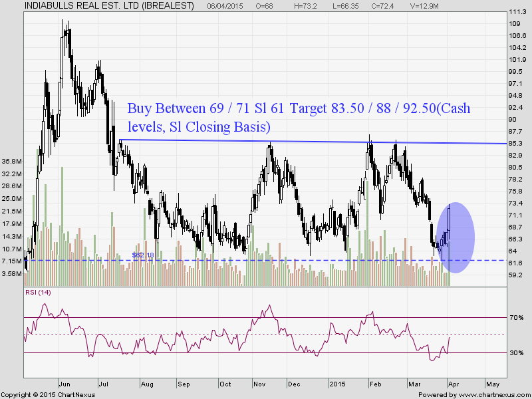Click the open value O=68
The image size is (532, 399).
(x=265, y=6)
